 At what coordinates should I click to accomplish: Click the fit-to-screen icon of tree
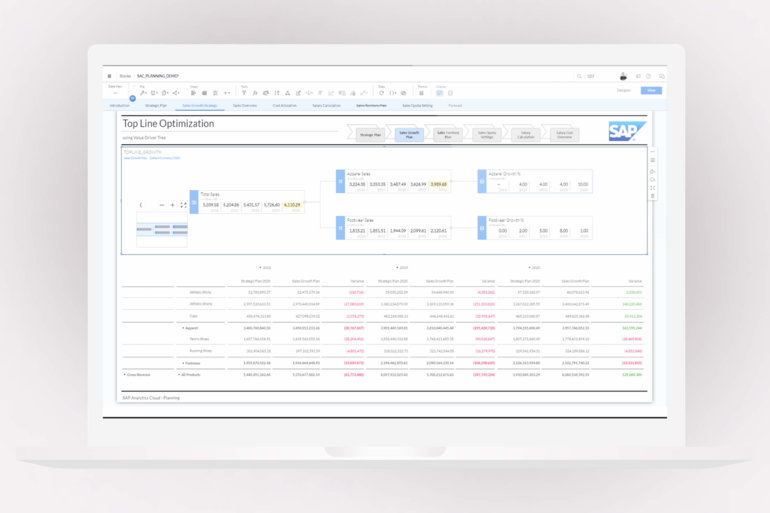coord(183,205)
